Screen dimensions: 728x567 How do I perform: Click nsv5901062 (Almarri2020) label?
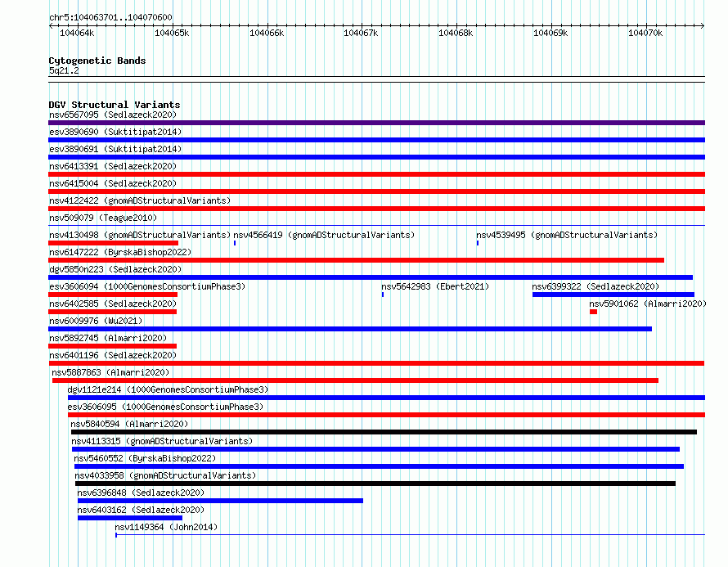coord(648,304)
